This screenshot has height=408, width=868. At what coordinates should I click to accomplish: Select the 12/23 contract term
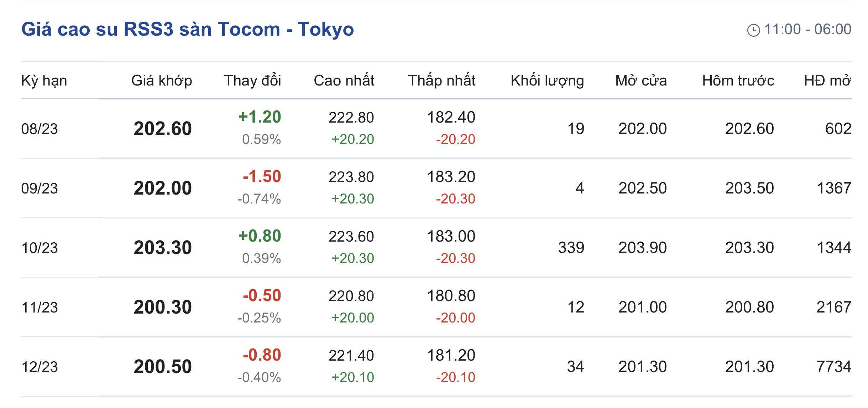[x=40, y=367]
